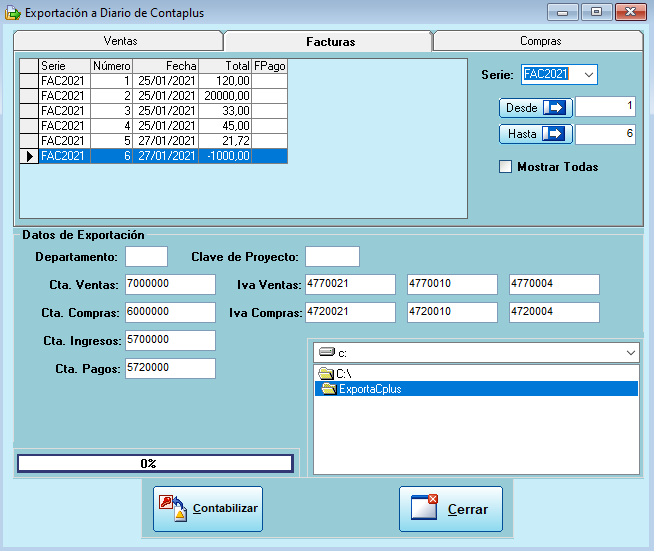Select the Facturas tab
The image size is (654, 551).
[x=328, y=41]
